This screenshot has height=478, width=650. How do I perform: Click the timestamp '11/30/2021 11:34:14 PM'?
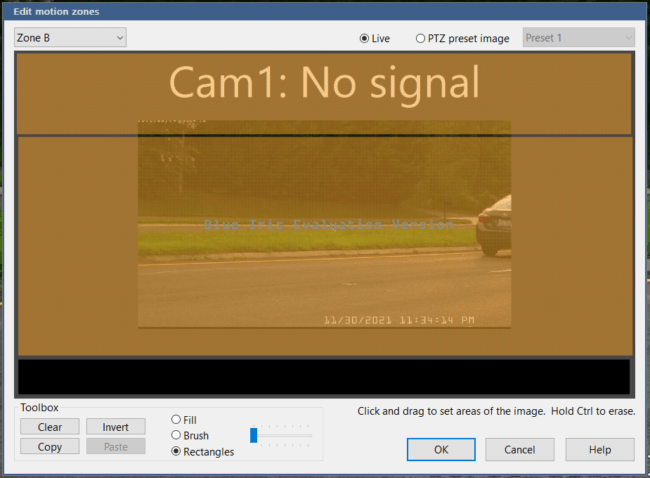[399, 320]
